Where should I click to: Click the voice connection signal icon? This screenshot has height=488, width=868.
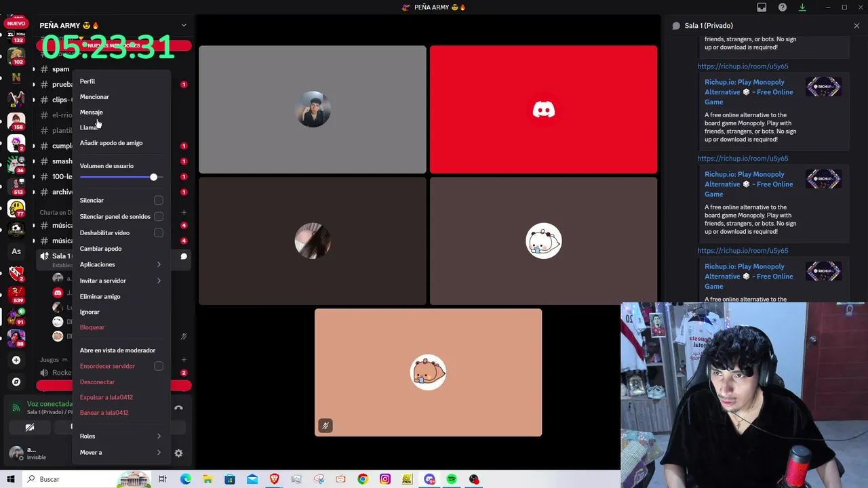coord(16,408)
